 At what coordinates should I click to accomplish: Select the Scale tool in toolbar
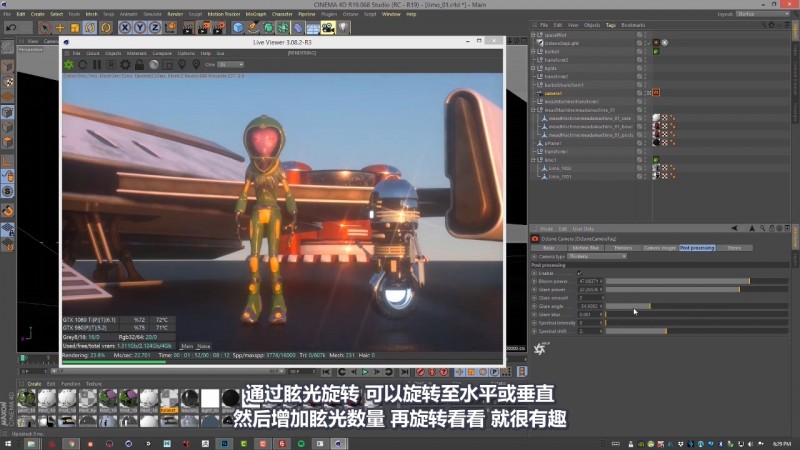pyautogui.click(x=75, y=28)
